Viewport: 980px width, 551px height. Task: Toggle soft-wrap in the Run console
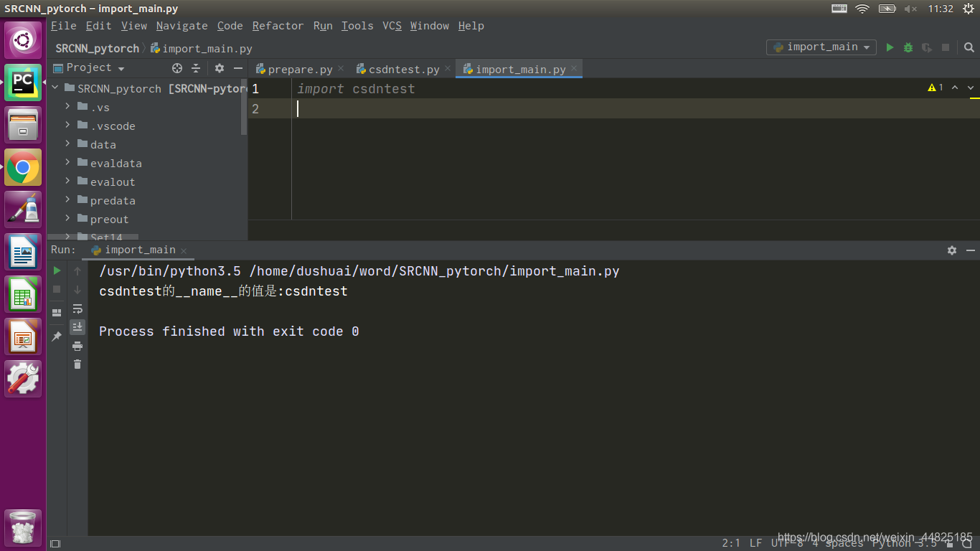pos(77,309)
